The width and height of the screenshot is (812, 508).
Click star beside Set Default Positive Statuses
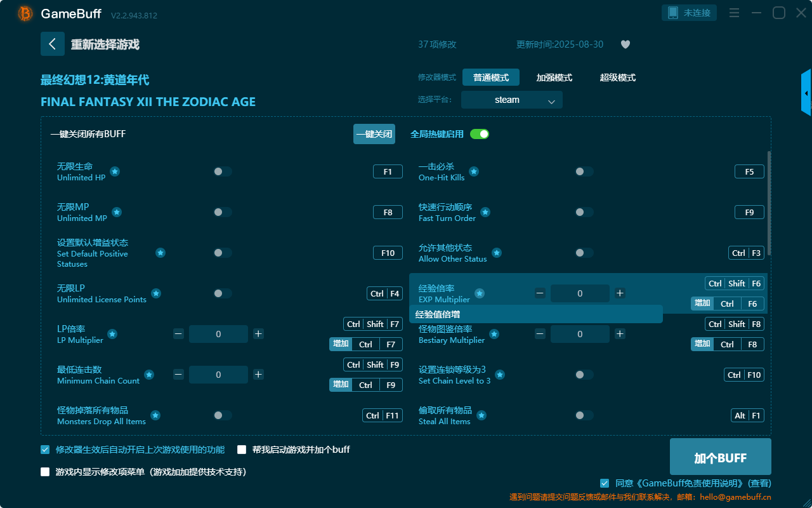(x=160, y=253)
